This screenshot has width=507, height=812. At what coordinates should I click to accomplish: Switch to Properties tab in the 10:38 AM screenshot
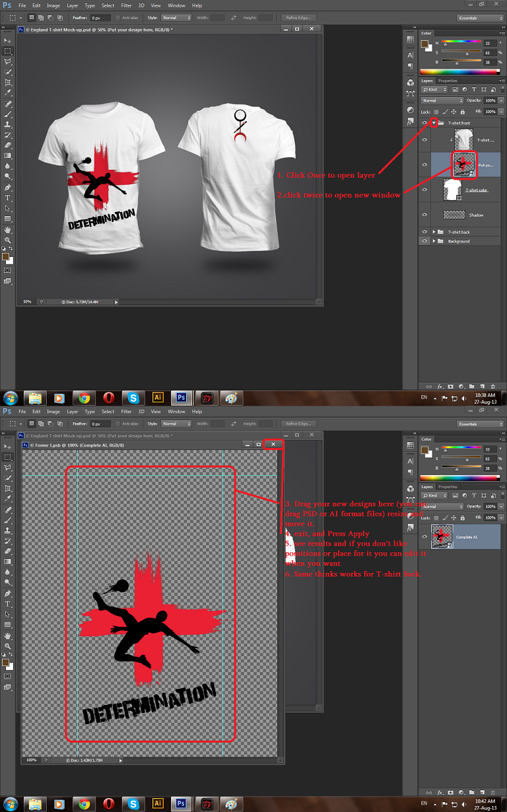tap(448, 81)
